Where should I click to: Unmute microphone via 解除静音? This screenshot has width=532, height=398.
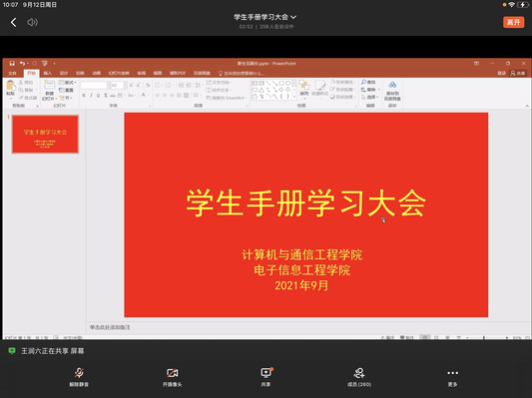click(79, 377)
